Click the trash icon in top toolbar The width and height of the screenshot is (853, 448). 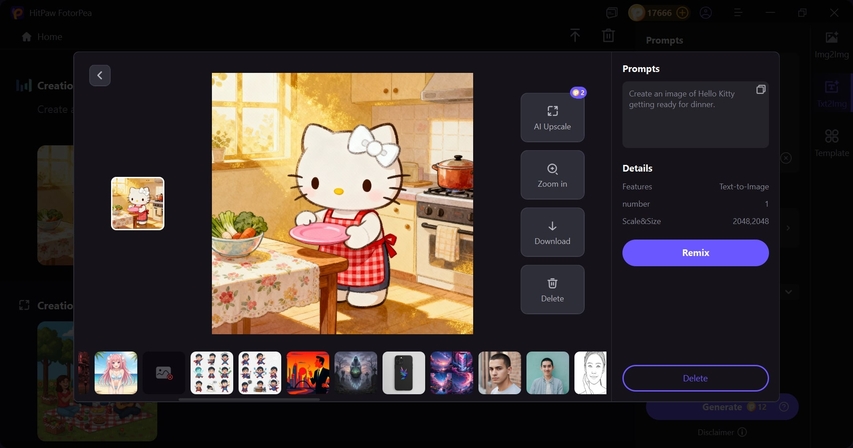tap(608, 36)
